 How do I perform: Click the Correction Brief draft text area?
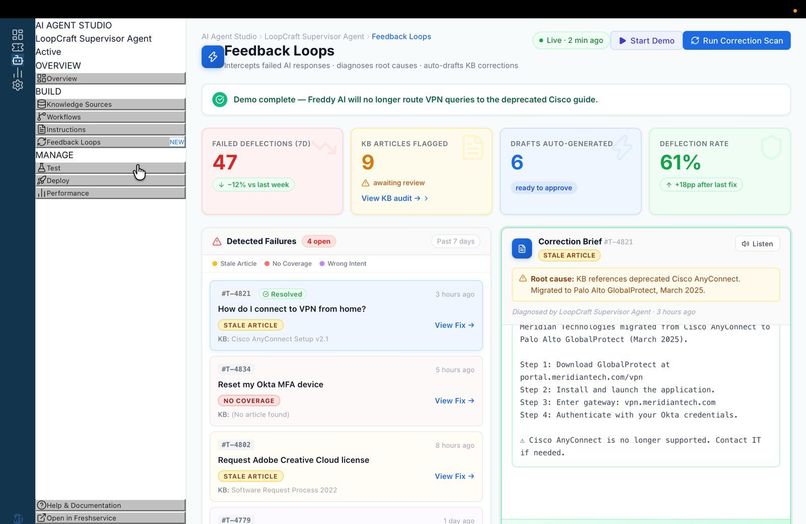pos(646,395)
